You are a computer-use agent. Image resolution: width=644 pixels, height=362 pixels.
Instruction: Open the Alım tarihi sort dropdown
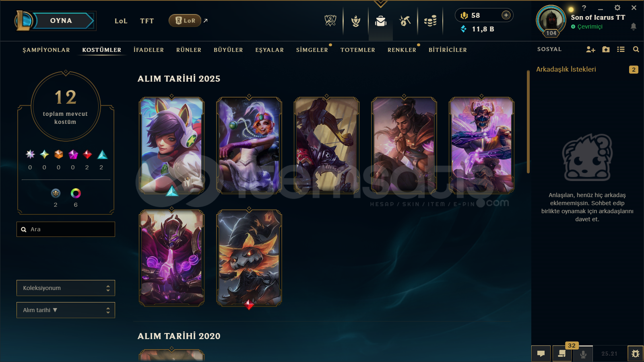66,310
